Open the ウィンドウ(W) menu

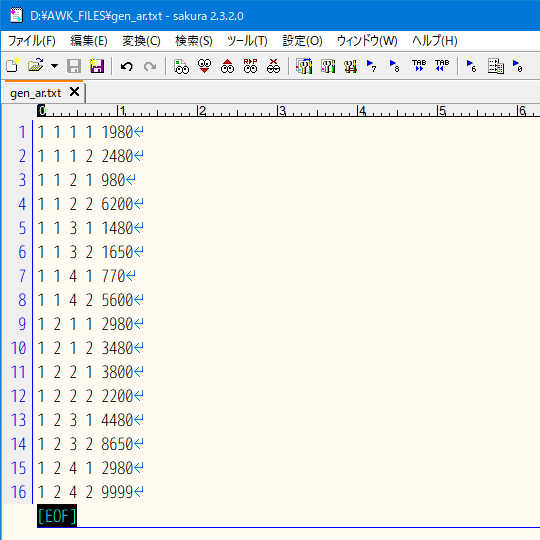(x=367, y=41)
